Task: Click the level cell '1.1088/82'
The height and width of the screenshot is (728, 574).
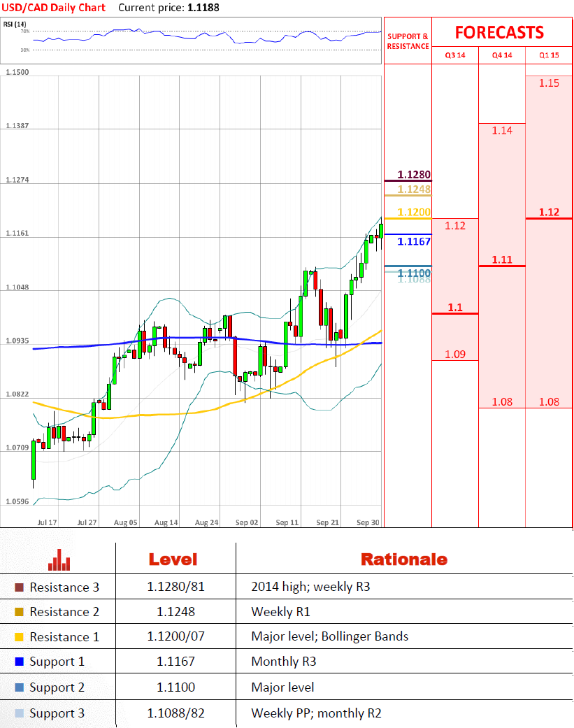Action: (176, 713)
